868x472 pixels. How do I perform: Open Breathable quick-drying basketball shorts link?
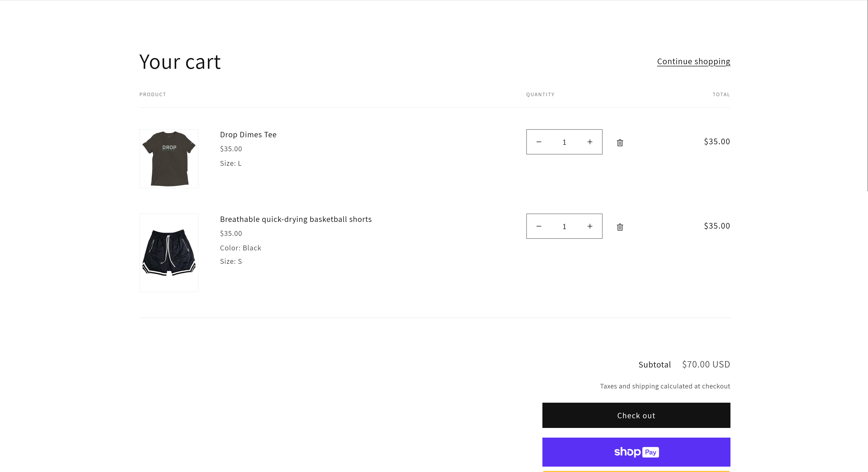[296, 219]
